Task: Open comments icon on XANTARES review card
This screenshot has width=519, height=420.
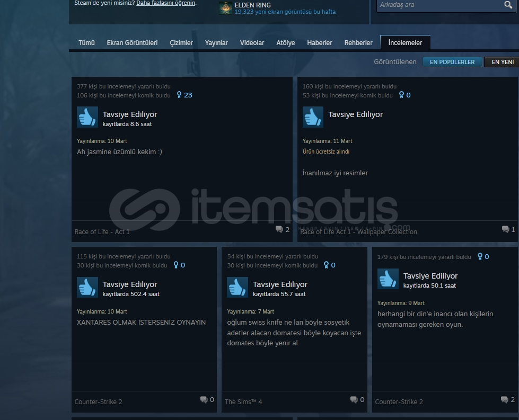Action: (x=207, y=399)
